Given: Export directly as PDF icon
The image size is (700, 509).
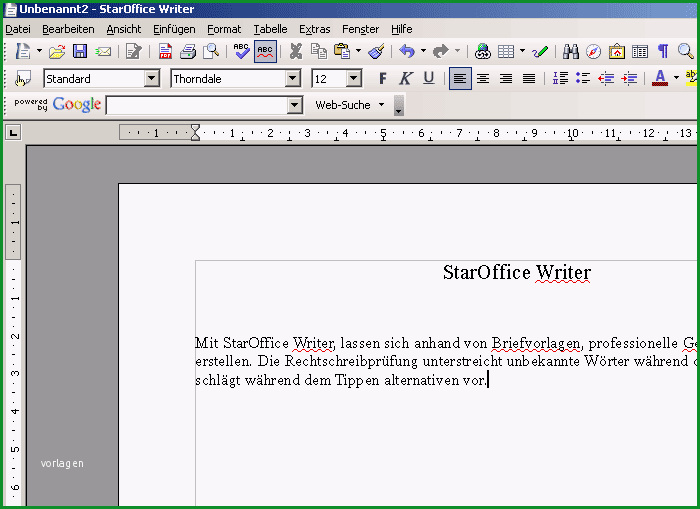Looking at the screenshot, I should [165, 52].
